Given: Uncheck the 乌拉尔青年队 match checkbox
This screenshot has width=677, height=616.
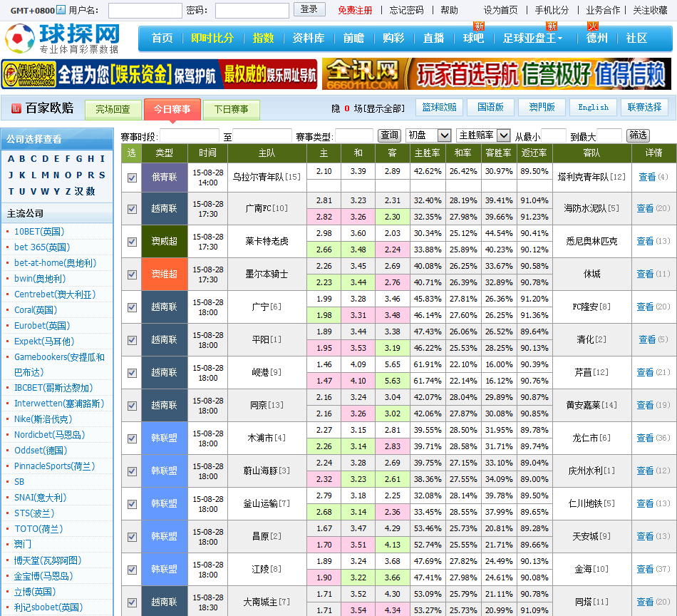Looking at the screenshot, I should (x=132, y=178).
